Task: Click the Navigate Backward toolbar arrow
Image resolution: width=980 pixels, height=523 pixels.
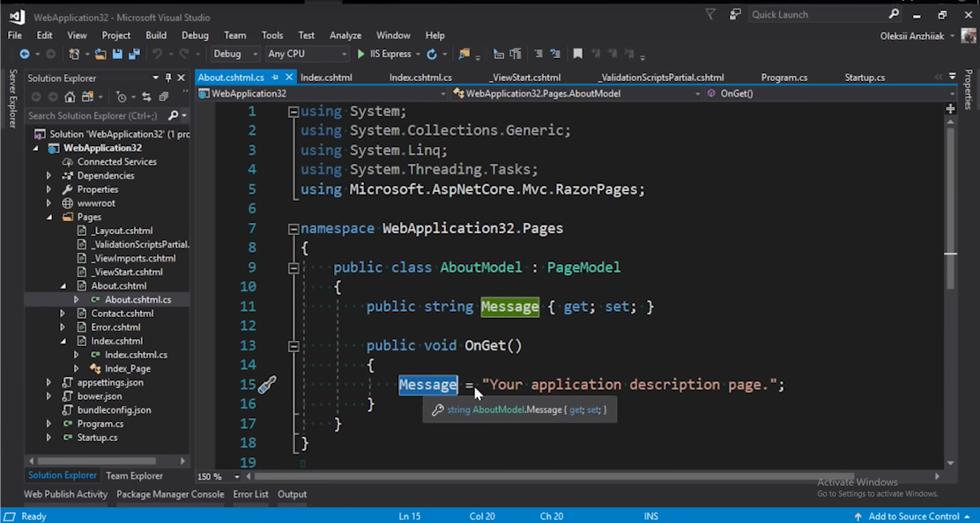Action: (25, 55)
